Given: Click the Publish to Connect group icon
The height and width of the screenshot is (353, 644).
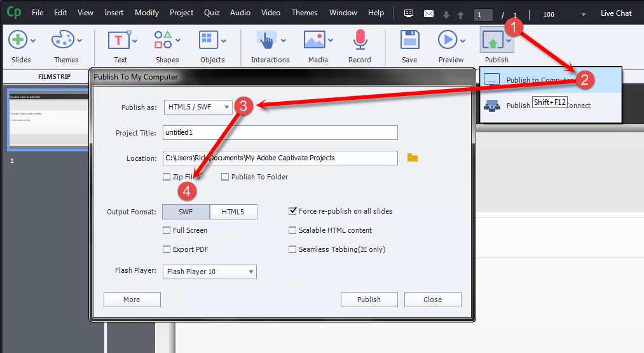Looking at the screenshot, I should [492, 106].
